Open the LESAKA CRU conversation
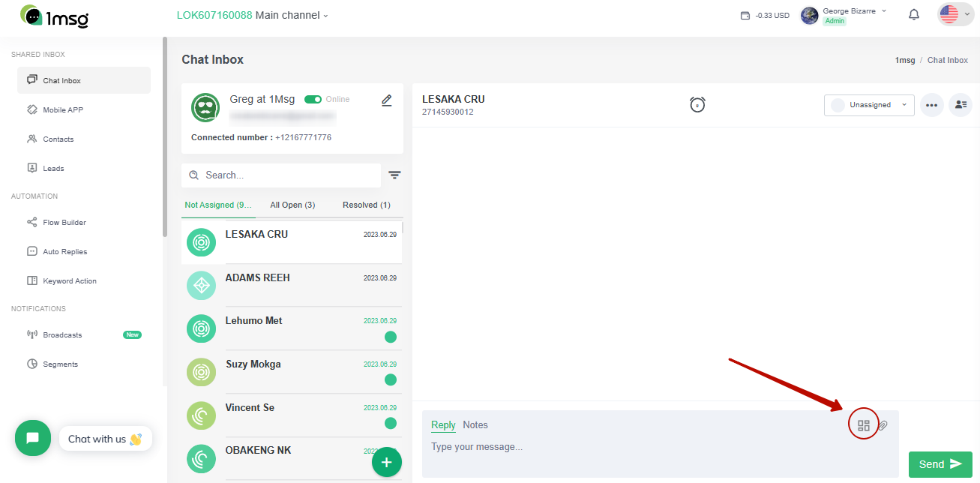The height and width of the screenshot is (483, 980). point(292,242)
